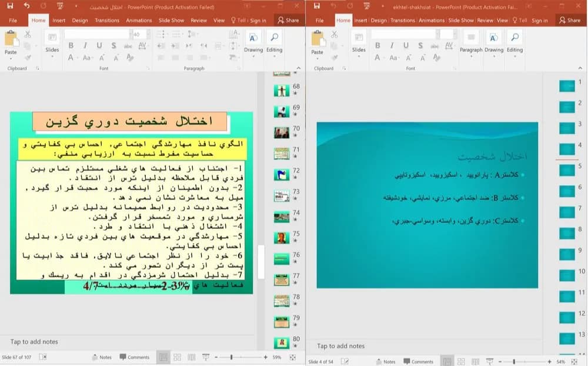Image resolution: width=588 pixels, height=366 pixels.
Task: Click Clear All Formatting icon, left window
Action: click(x=130, y=58)
